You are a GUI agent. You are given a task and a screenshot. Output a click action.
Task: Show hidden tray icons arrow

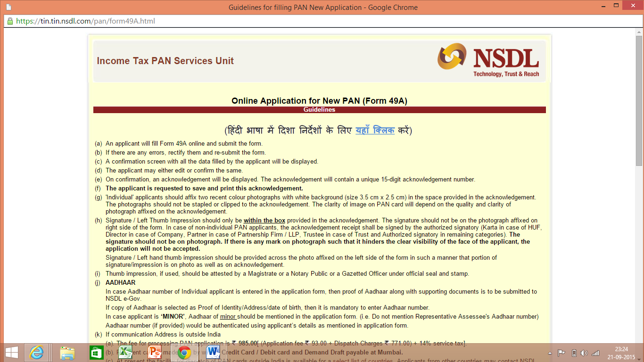[550, 353]
